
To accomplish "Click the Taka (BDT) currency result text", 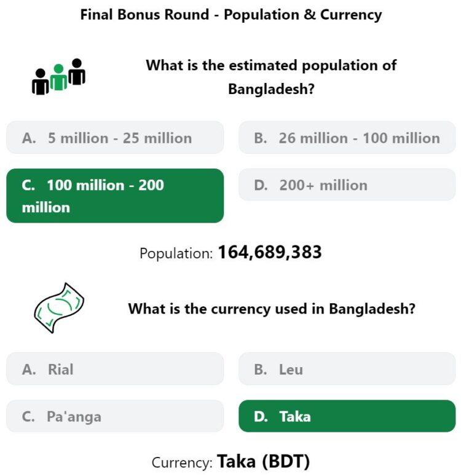I will coord(264,461).
